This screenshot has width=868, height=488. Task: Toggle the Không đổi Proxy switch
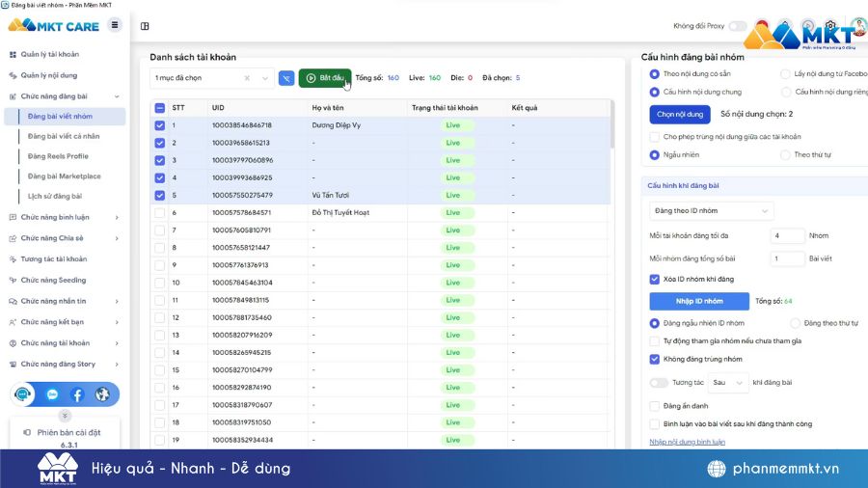click(737, 26)
